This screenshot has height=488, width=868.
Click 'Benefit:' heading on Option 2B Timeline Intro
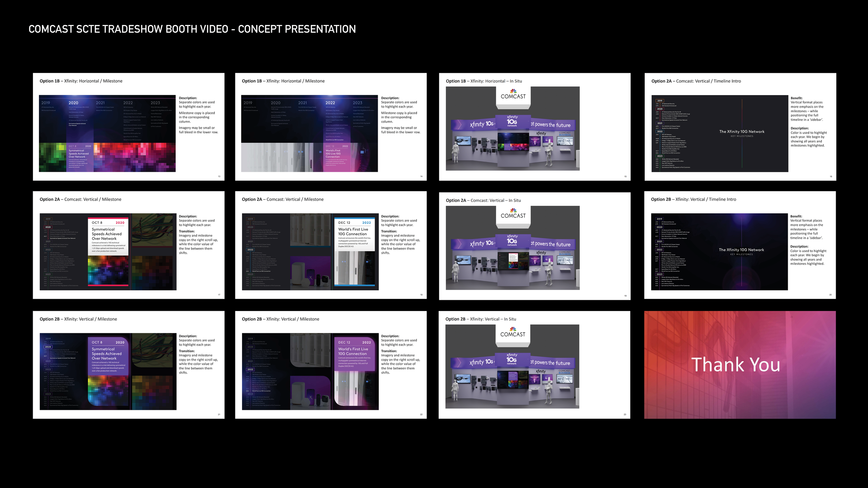pyautogui.click(x=796, y=216)
